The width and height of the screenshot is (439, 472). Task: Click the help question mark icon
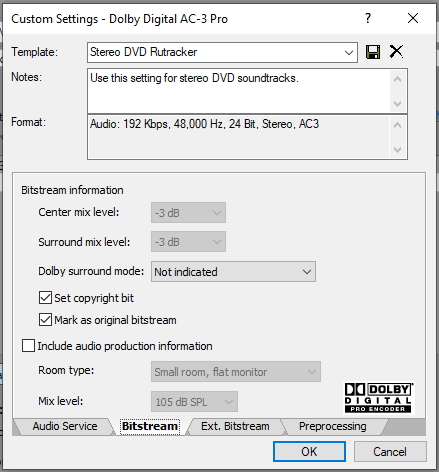point(368,18)
